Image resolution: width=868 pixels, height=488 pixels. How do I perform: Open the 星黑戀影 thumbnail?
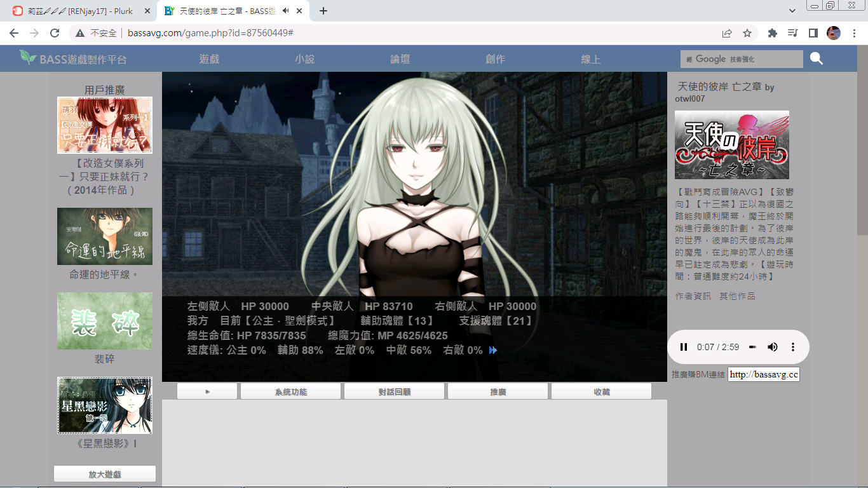105,405
